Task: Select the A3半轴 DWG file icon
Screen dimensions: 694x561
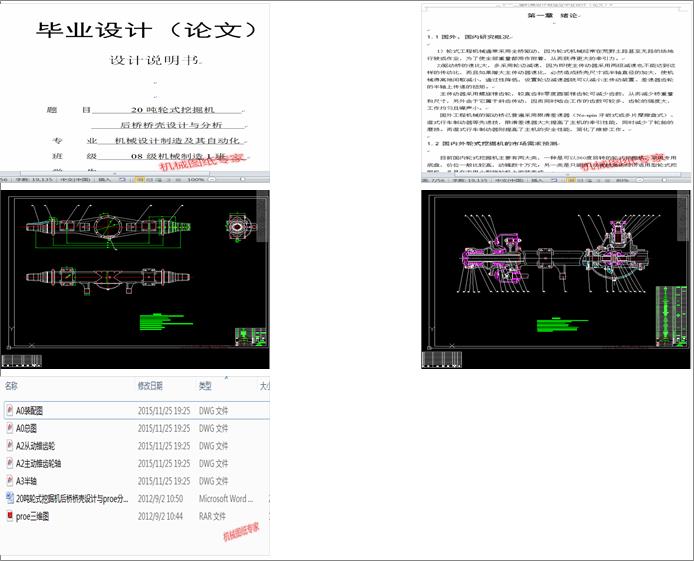Action: 9,480
